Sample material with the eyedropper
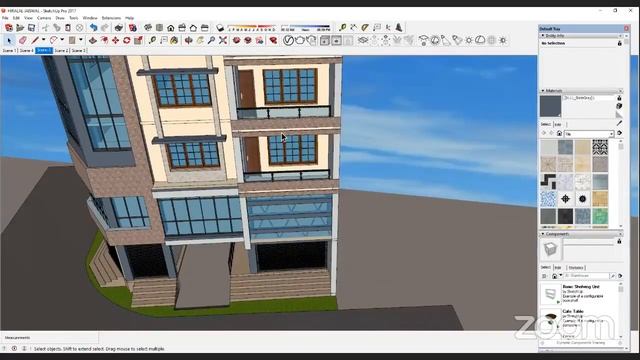640x360 pixels. point(620,122)
